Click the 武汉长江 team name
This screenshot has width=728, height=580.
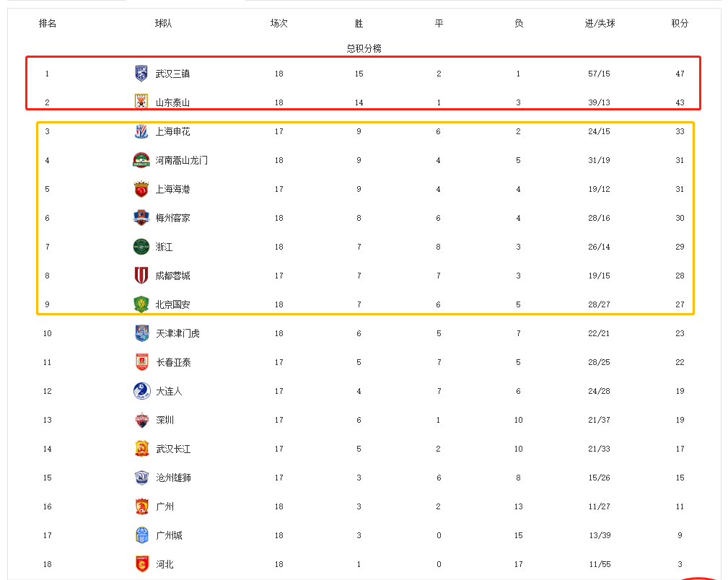(173, 449)
